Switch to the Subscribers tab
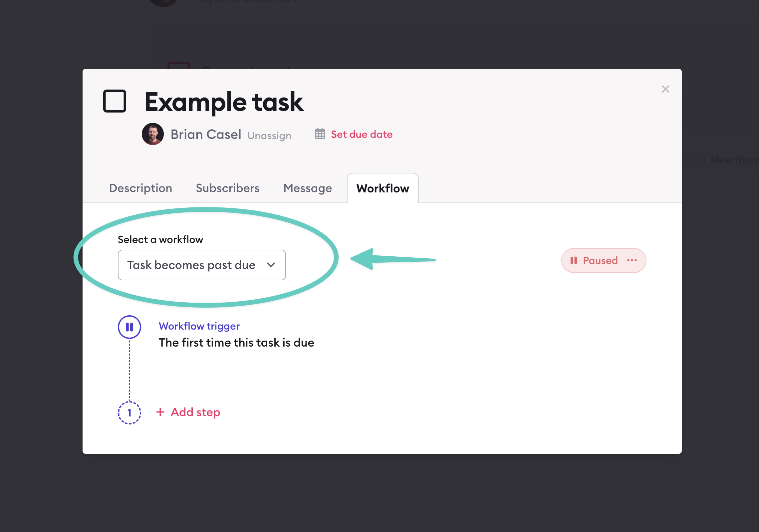Image resolution: width=759 pixels, height=532 pixels. coord(228,188)
